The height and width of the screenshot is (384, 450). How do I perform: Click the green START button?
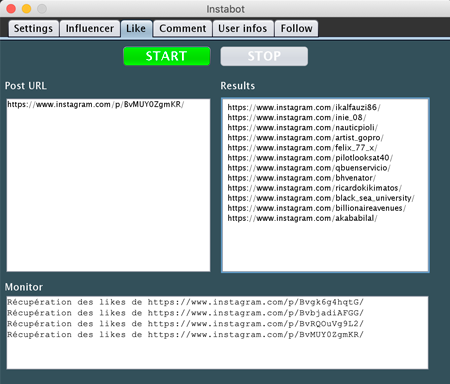167,56
